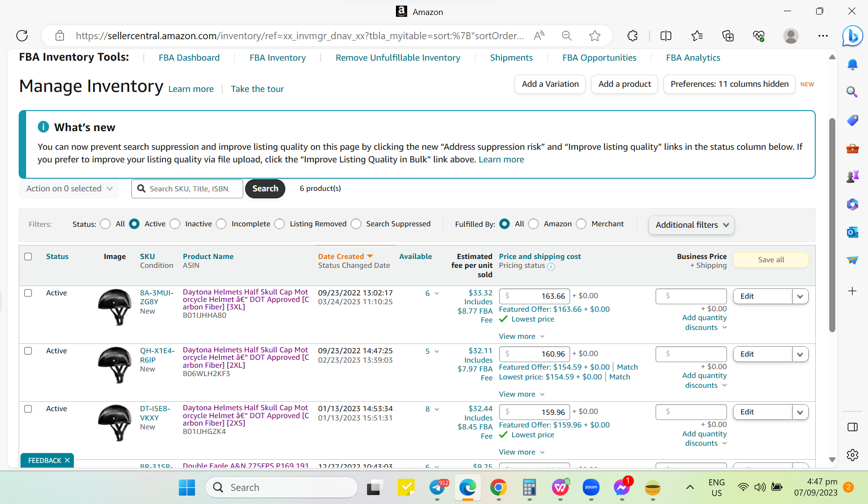This screenshot has width=868, height=504.
Task: Open Read aloud icon in address bar
Action: click(539, 35)
